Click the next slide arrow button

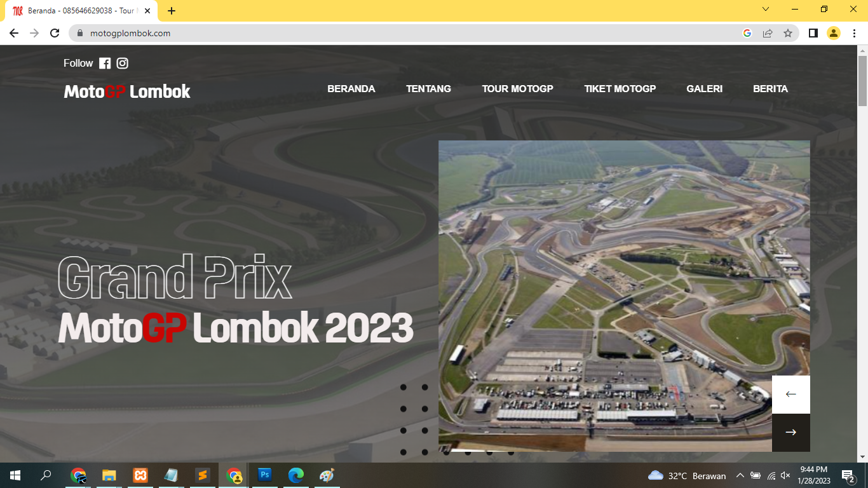[790, 433]
